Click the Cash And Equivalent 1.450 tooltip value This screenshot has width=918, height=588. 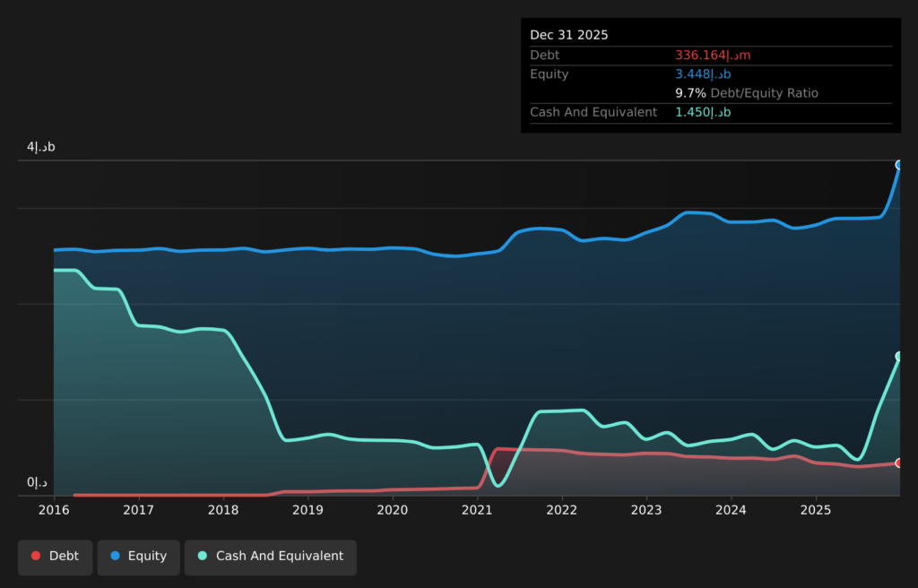point(703,112)
